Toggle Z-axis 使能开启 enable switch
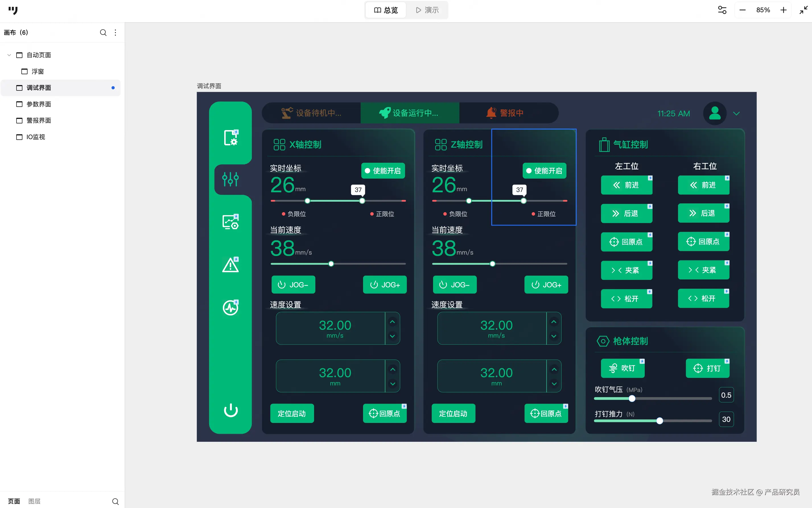The image size is (812, 508). tap(544, 171)
